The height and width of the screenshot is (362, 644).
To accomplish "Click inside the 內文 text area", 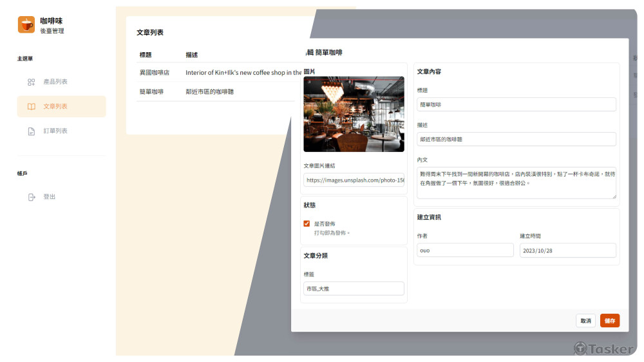I will coord(516,183).
